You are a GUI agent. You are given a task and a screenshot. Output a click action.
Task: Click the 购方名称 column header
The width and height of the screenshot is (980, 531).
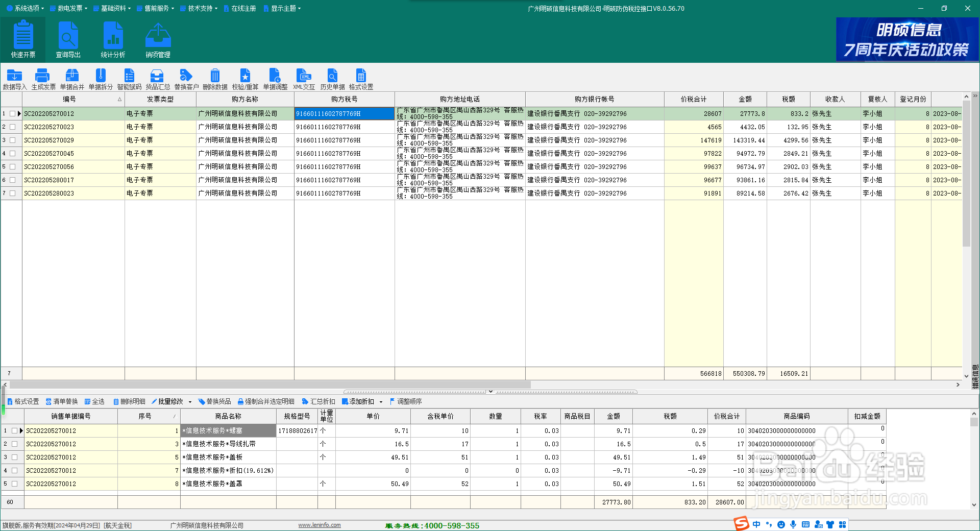point(245,99)
